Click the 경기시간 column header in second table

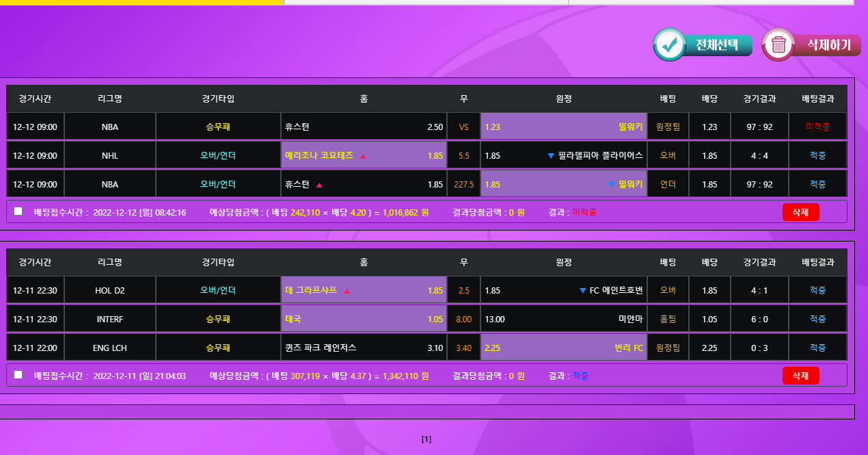(35, 262)
